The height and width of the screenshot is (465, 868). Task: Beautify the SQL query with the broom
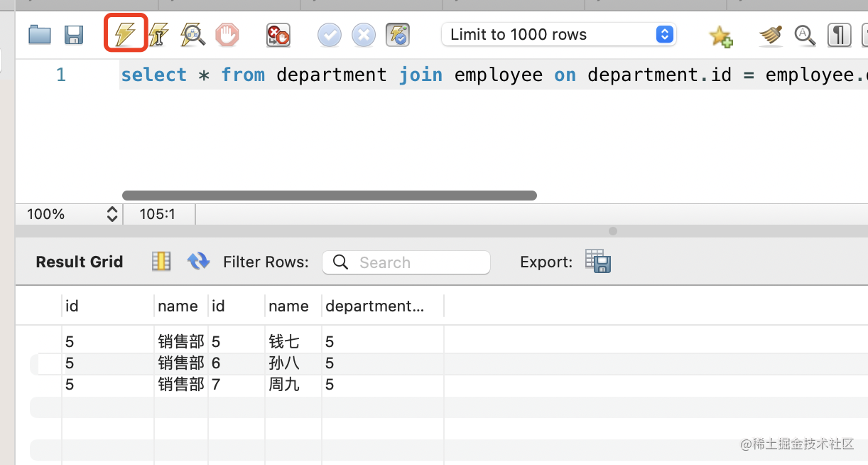(x=770, y=34)
